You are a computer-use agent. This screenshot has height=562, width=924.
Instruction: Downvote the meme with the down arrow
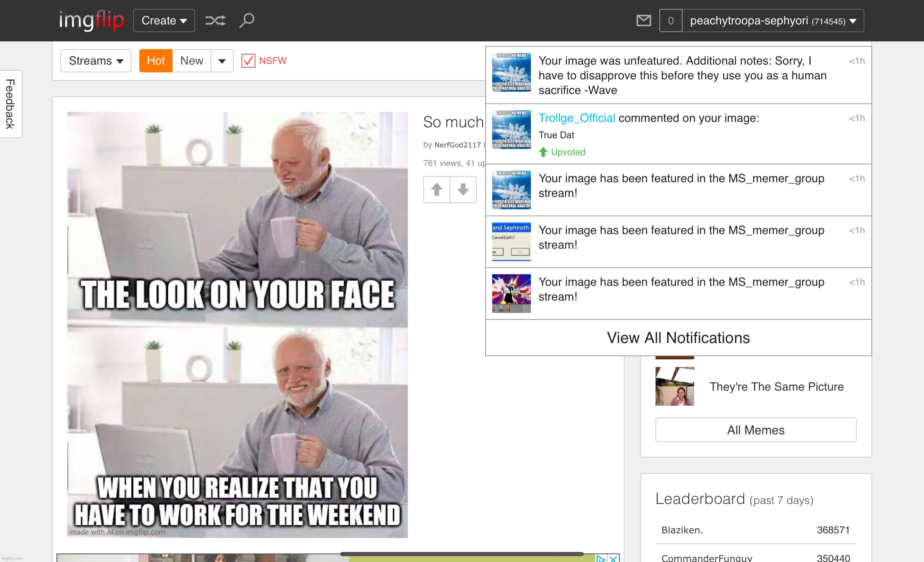(x=463, y=189)
